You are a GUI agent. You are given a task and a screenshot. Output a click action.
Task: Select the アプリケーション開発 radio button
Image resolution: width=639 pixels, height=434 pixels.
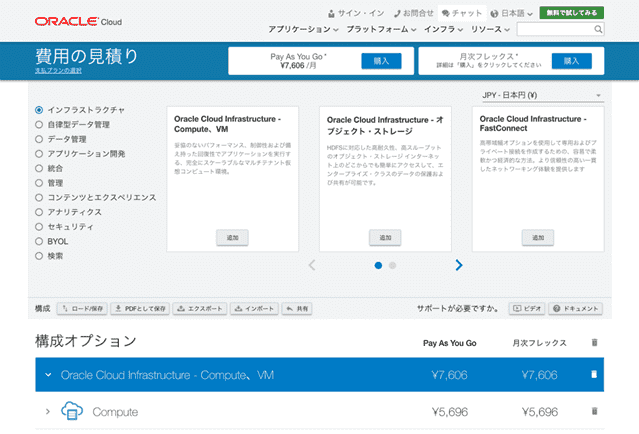coord(39,154)
